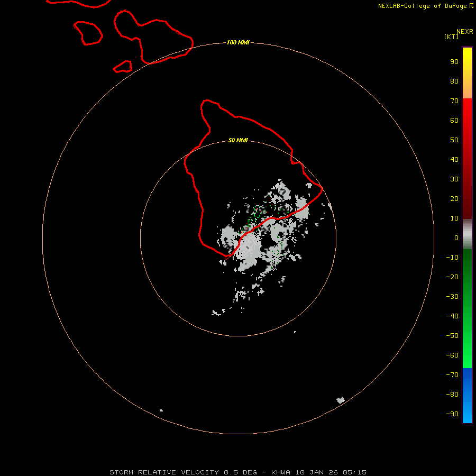Click the NEXR label above the color scale
This screenshot has width=476, height=476.
[x=465, y=32]
